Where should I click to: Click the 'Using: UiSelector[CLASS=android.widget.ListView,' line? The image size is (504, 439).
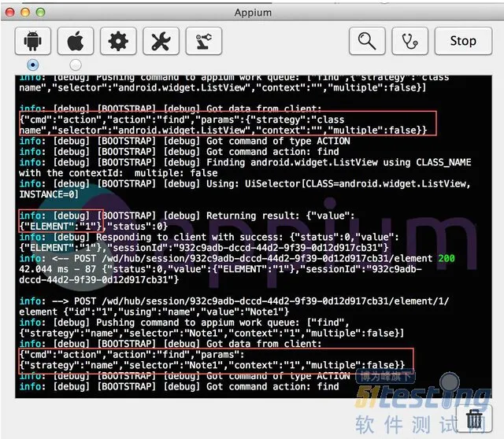click(x=245, y=183)
